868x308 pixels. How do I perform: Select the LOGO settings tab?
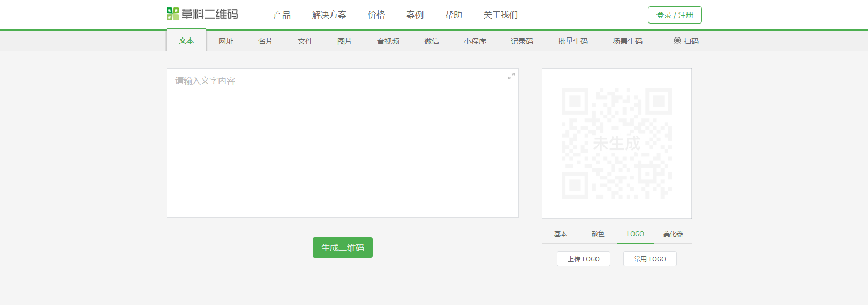[x=636, y=234]
